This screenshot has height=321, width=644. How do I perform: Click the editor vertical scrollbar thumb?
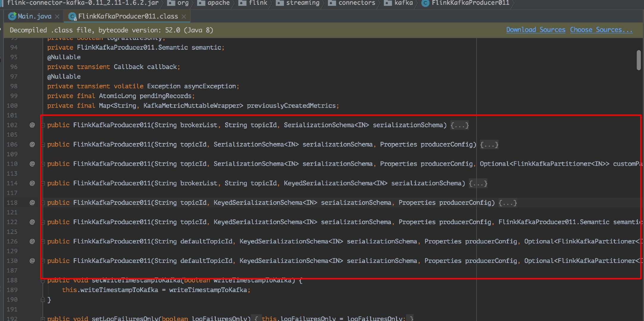(639, 60)
